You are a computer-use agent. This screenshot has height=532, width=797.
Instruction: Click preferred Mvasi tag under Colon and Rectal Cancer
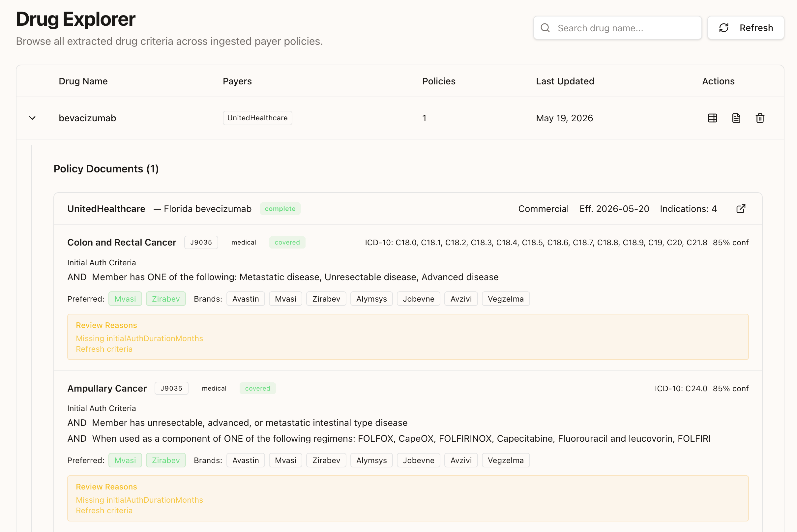point(125,299)
